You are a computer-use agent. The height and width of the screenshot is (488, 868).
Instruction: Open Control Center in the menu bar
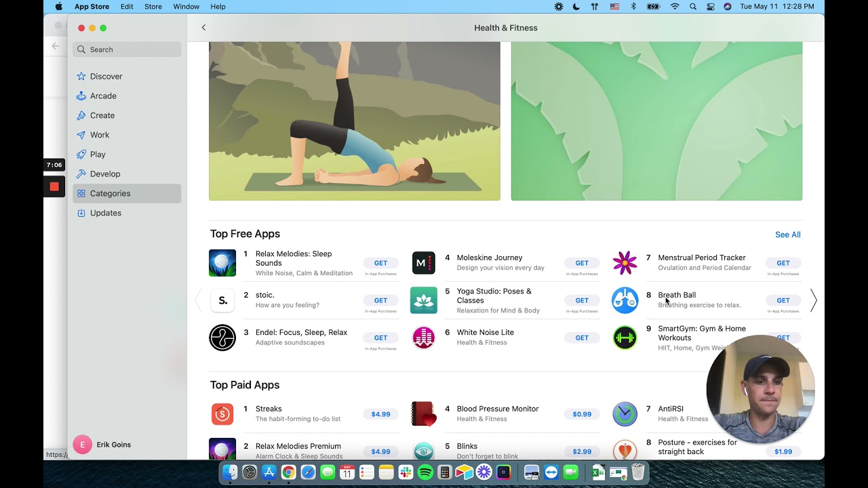click(711, 7)
